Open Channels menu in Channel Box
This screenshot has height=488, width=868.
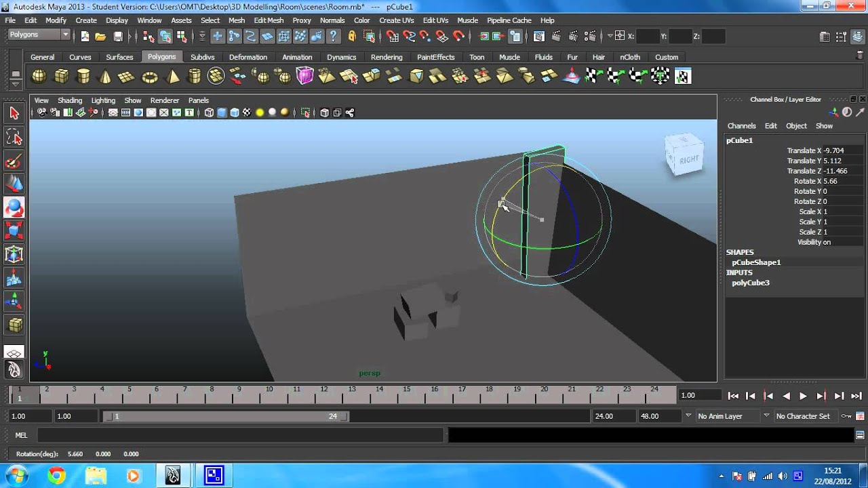point(741,126)
